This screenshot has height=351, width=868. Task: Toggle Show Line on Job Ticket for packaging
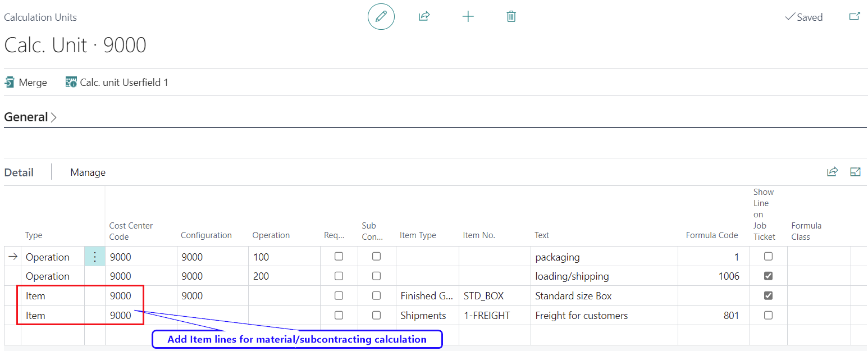768,256
